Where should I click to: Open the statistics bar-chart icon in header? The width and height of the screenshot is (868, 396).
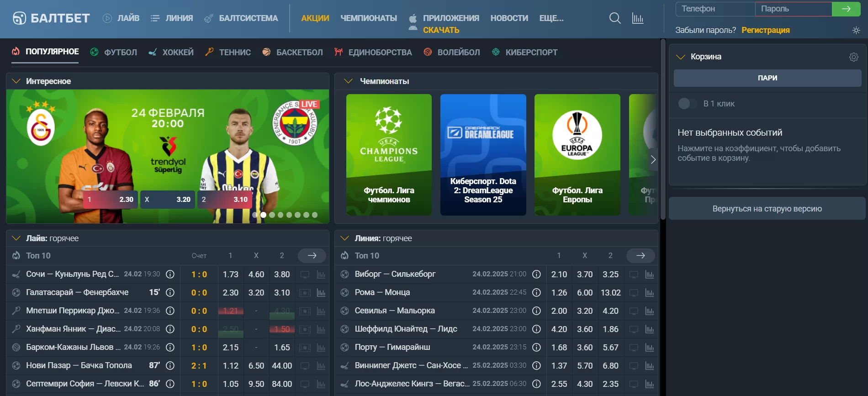tap(637, 18)
